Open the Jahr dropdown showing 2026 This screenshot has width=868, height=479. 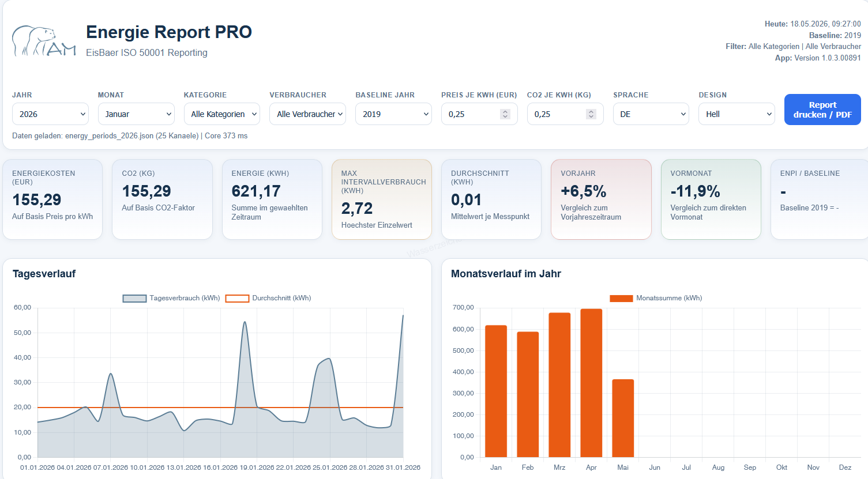click(50, 114)
